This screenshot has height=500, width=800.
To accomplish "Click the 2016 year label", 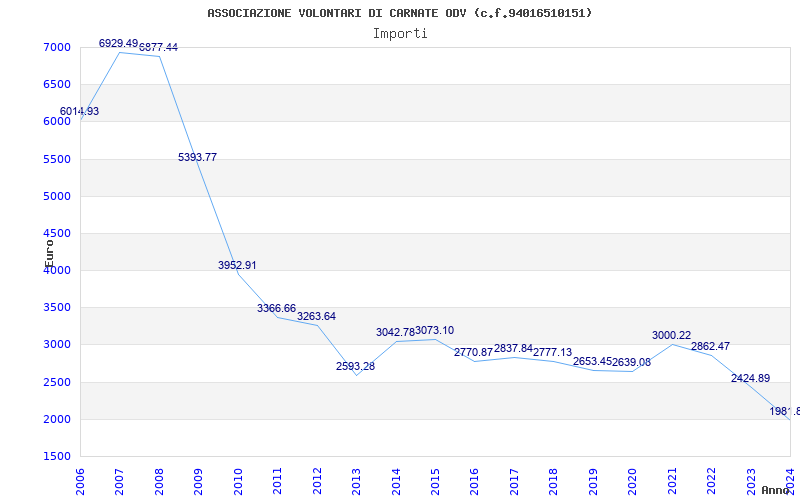I will 474,481.
